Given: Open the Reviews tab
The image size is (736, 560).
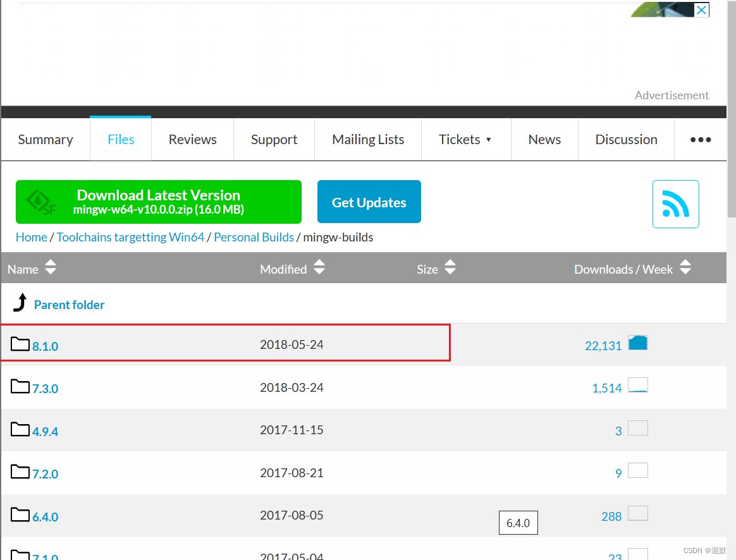Looking at the screenshot, I should (x=192, y=140).
